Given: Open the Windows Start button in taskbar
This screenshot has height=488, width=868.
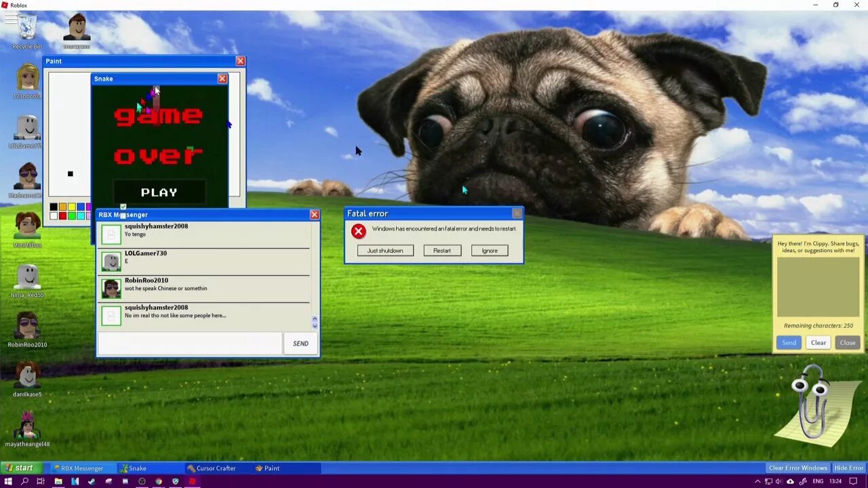Looking at the screenshot, I should click(x=8, y=481).
